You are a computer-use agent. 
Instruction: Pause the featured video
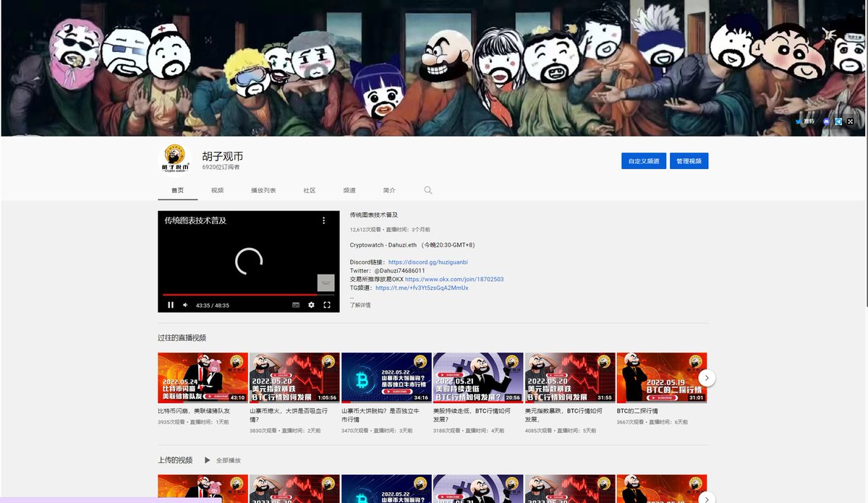171,305
